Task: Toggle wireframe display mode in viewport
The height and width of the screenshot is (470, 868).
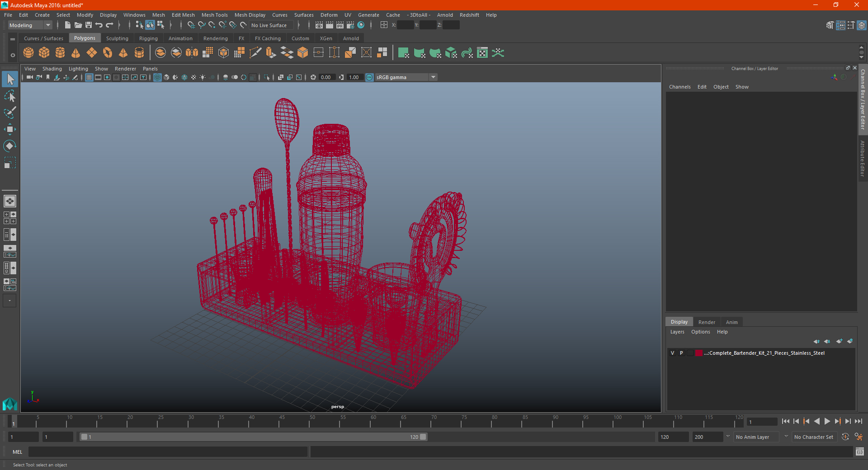Action: pos(157,77)
